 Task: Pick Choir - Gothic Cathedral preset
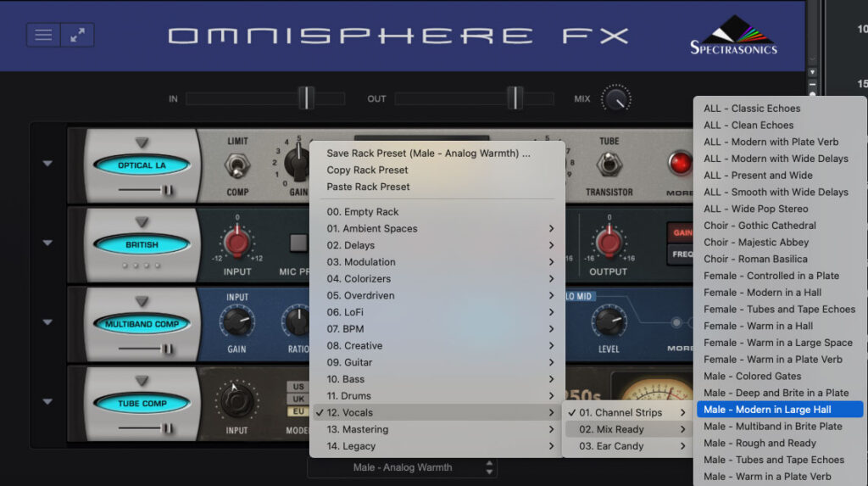[780, 226]
